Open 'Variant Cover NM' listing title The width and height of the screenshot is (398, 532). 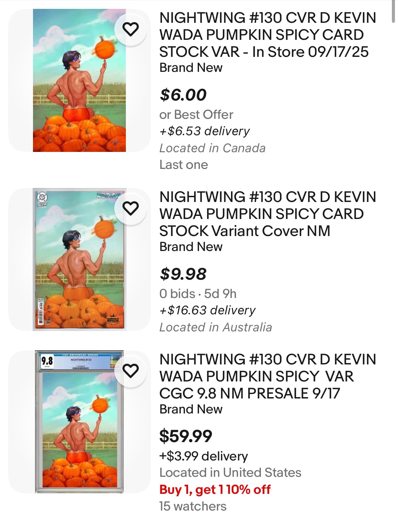[267, 214]
